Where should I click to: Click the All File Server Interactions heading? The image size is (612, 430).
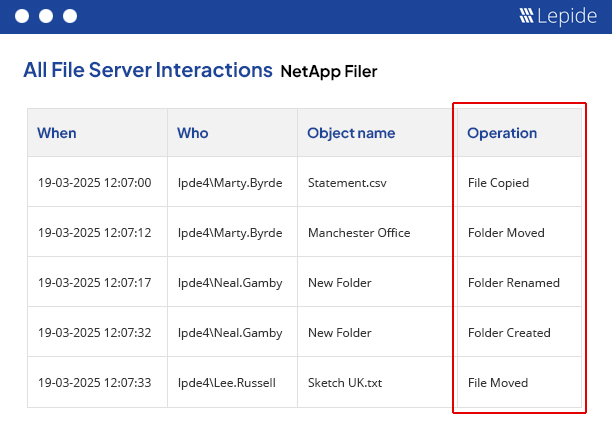[x=148, y=70]
